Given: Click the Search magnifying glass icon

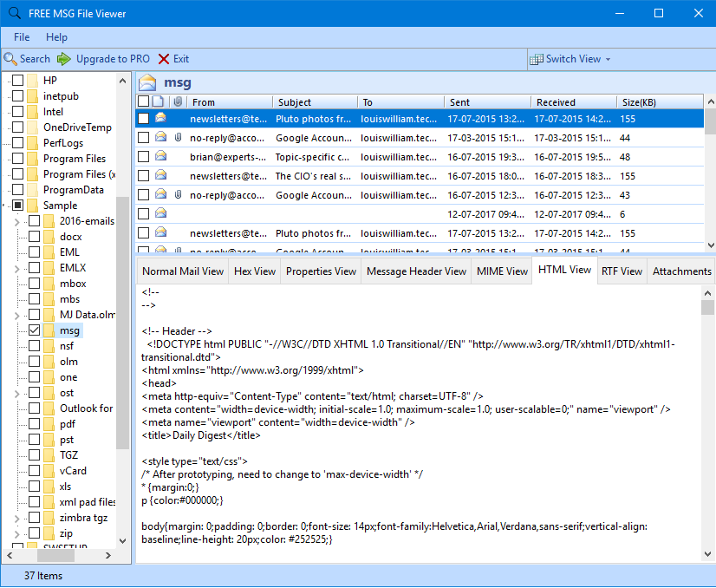Looking at the screenshot, I should pos(10,58).
